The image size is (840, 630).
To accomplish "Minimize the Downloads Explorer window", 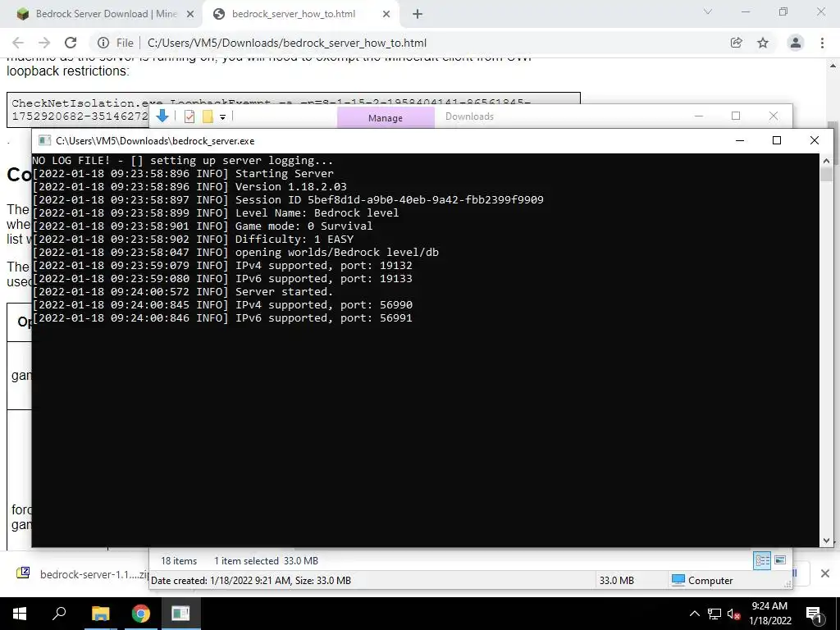I will coord(699,116).
